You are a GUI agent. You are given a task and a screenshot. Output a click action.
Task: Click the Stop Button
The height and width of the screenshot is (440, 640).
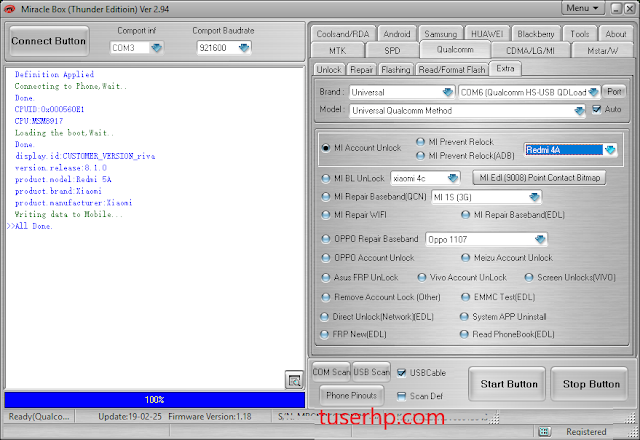pos(591,384)
